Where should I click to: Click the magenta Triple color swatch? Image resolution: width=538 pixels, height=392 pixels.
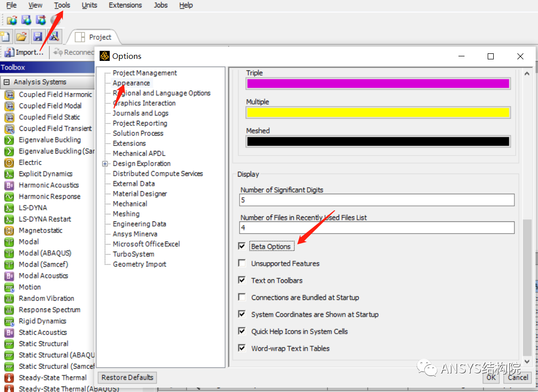378,84
